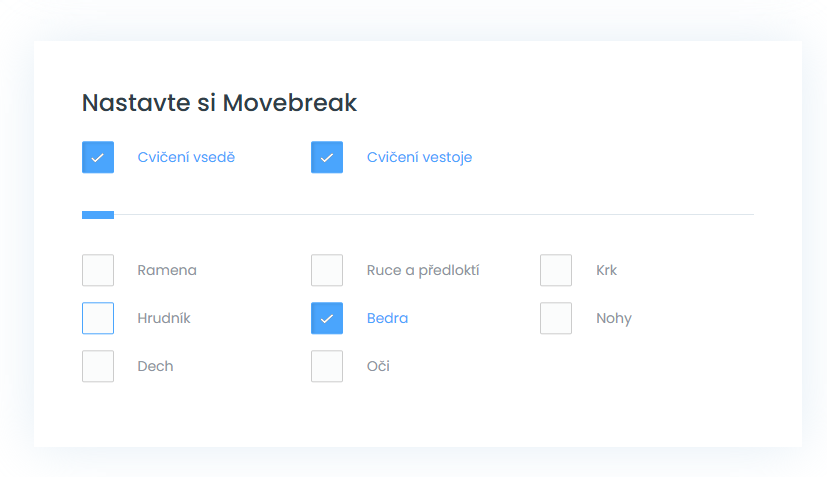This screenshot has height=477, width=827.
Task: Click the Cvičení vestoje label text
Action: click(x=419, y=157)
